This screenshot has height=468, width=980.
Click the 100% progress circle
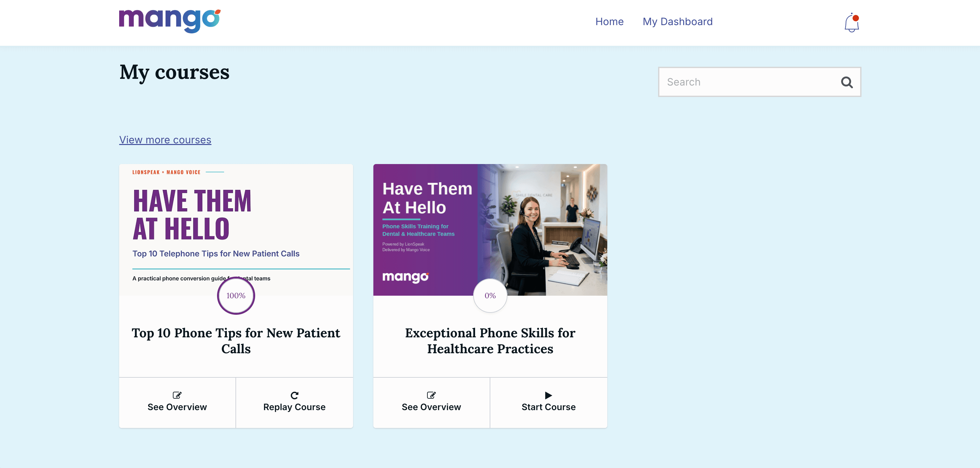[236, 296]
